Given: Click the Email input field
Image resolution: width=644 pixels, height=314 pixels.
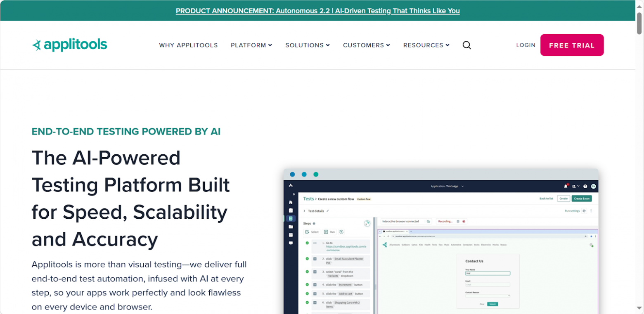Looking at the screenshot, I should [488, 285].
